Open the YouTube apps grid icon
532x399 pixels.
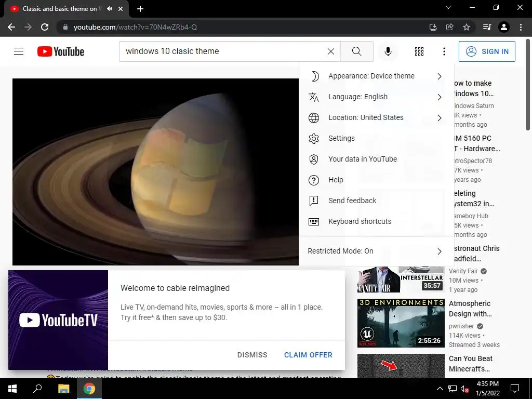pyautogui.click(x=419, y=51)
